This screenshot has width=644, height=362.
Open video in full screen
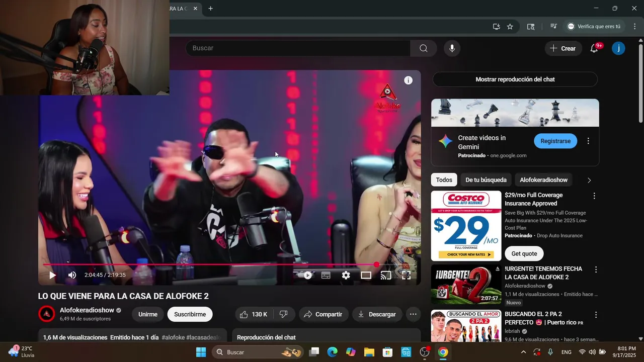406,275
